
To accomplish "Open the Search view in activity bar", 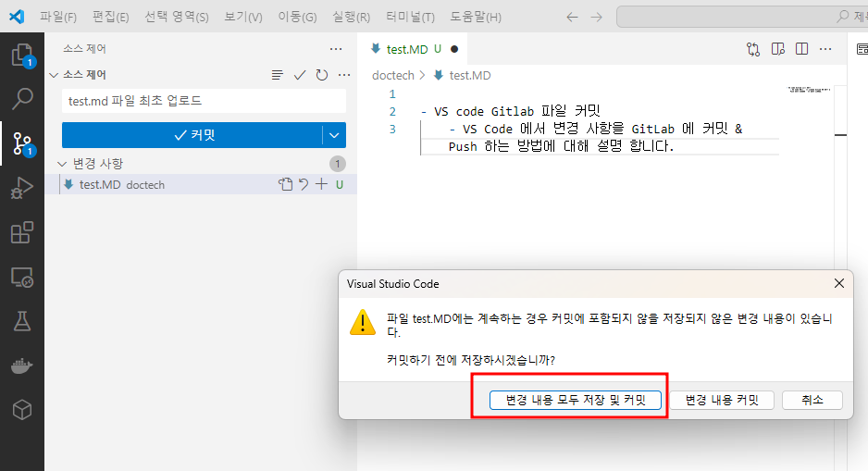I will [22, 99].
